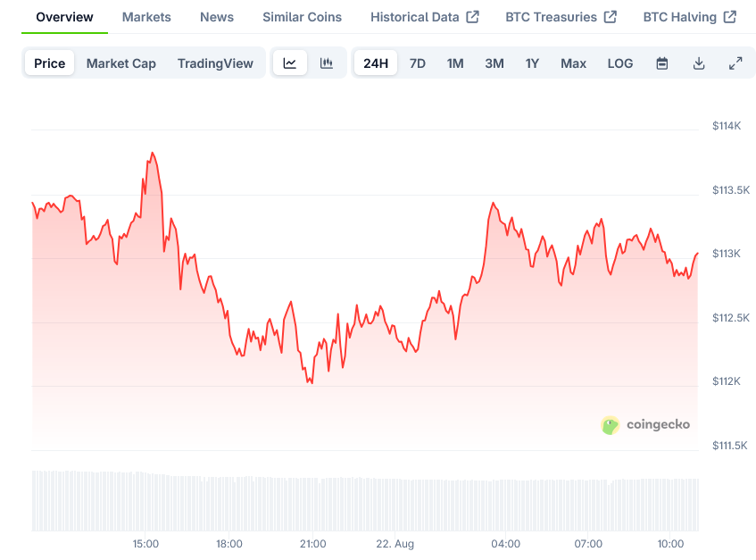This screenshot has height=560, width=756.
Task: Open the Overview tab
Action: tap(64, 17)
